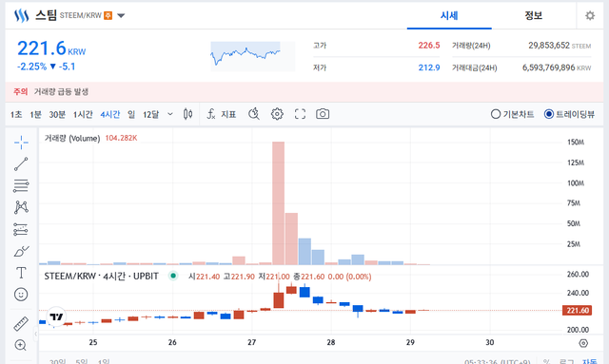Click the 6,593,769,896 KRW trade amount
Image resolution: width=609 pixels, height=364 pixels.
coord(557,67)
